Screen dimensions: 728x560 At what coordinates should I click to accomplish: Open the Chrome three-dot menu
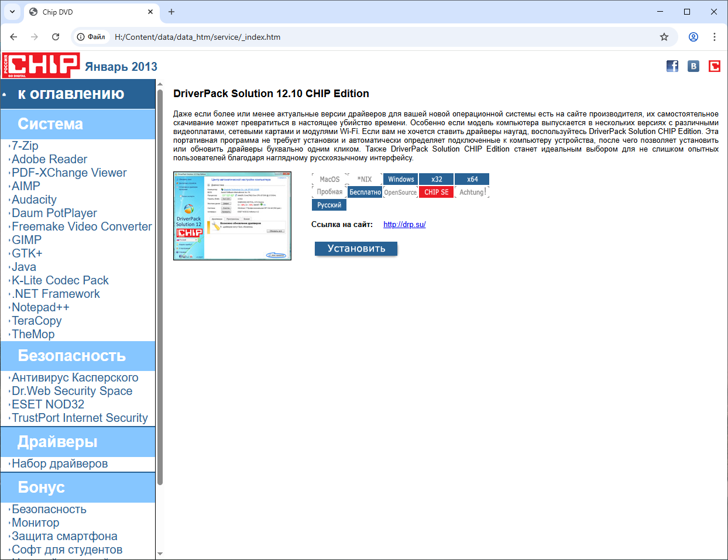[715, 37]
